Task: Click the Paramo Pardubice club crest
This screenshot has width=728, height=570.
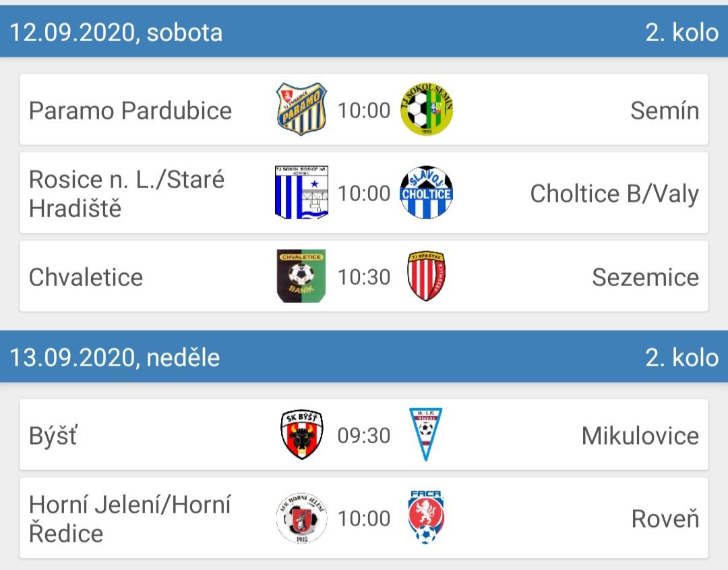Action: point(301,109)
